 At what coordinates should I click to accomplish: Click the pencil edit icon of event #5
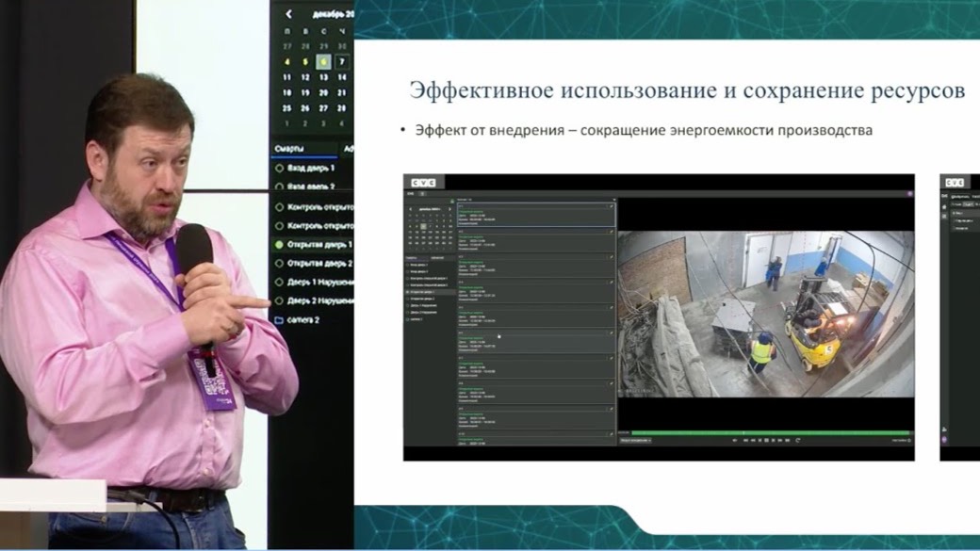(612, 307)
